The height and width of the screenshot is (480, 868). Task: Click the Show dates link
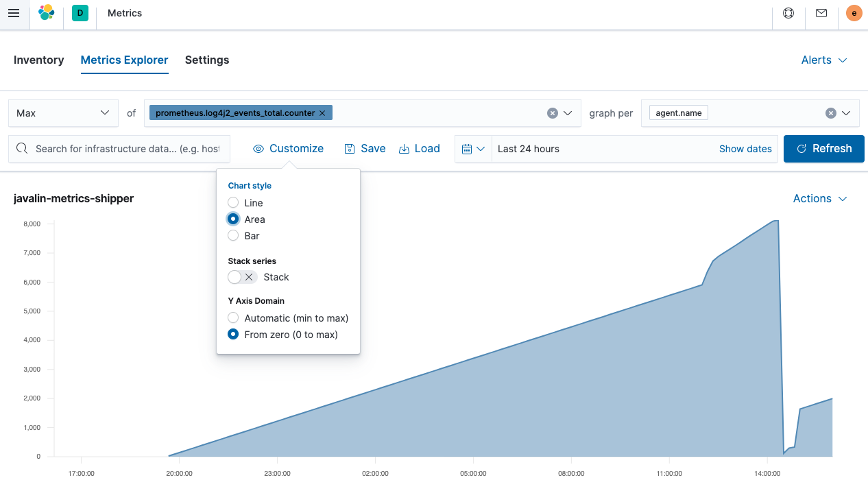pyautogui.click(x=745, y=149)
